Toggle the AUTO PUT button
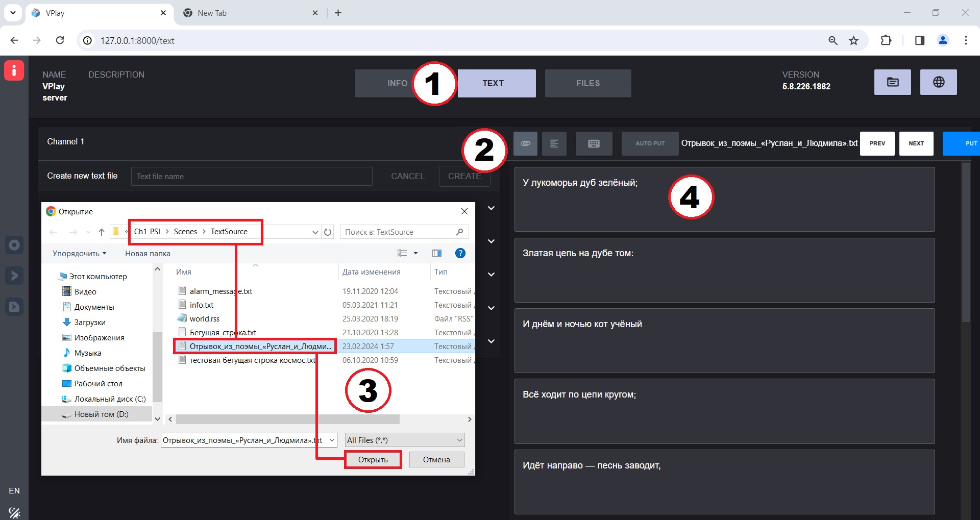This screenshot has width=980, height=520. coord(650,143)
